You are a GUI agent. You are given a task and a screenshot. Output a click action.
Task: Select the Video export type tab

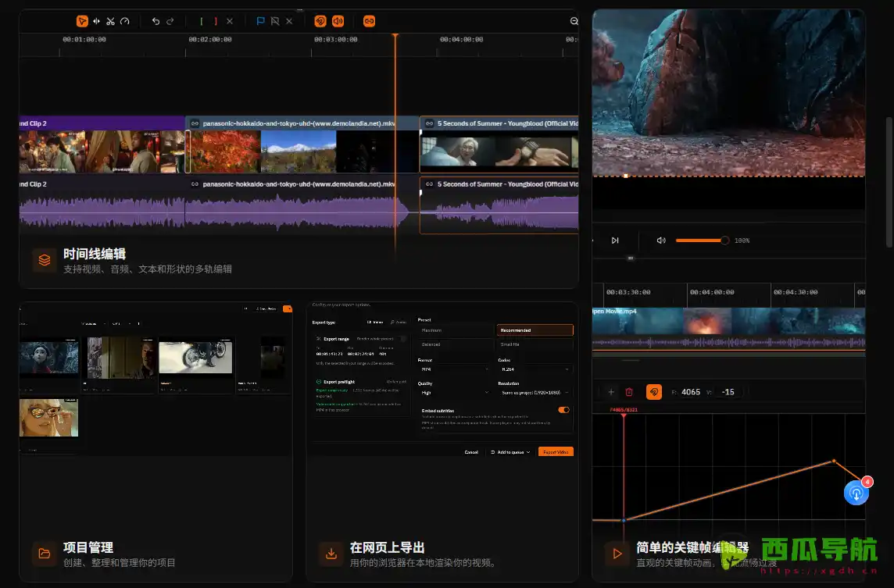[375, 323]
